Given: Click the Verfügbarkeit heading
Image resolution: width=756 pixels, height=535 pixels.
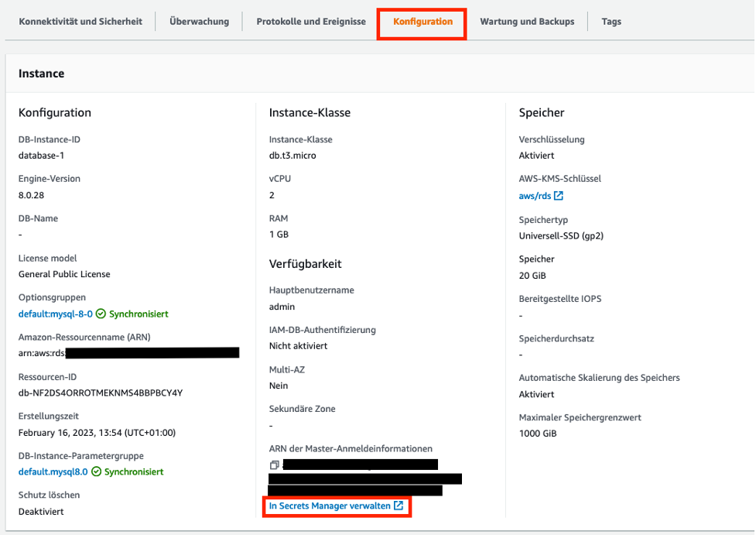Looking at the screenshot, I should [x=305, y=264].
